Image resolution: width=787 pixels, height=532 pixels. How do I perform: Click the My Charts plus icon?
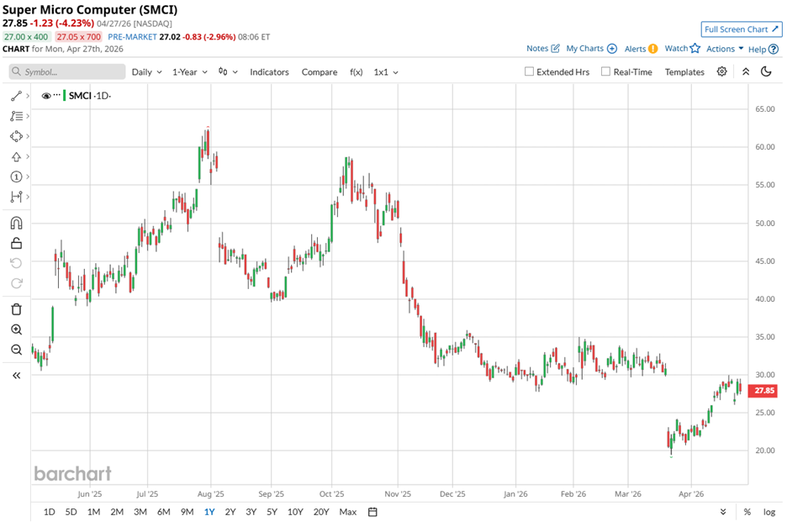coord(612,48)
